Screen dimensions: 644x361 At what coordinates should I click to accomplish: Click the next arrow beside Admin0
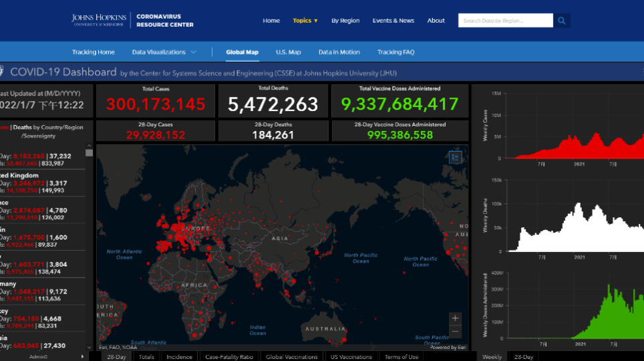point(82,356)
